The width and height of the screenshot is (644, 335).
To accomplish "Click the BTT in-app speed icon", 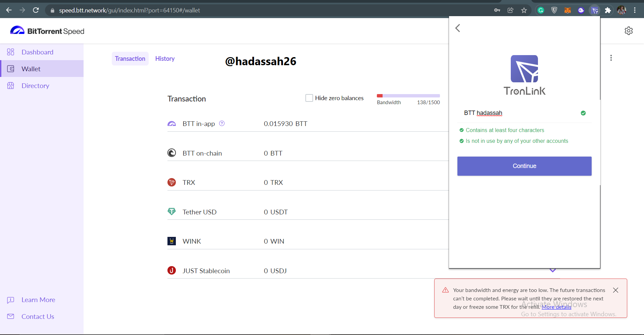I will pos(171,124).
